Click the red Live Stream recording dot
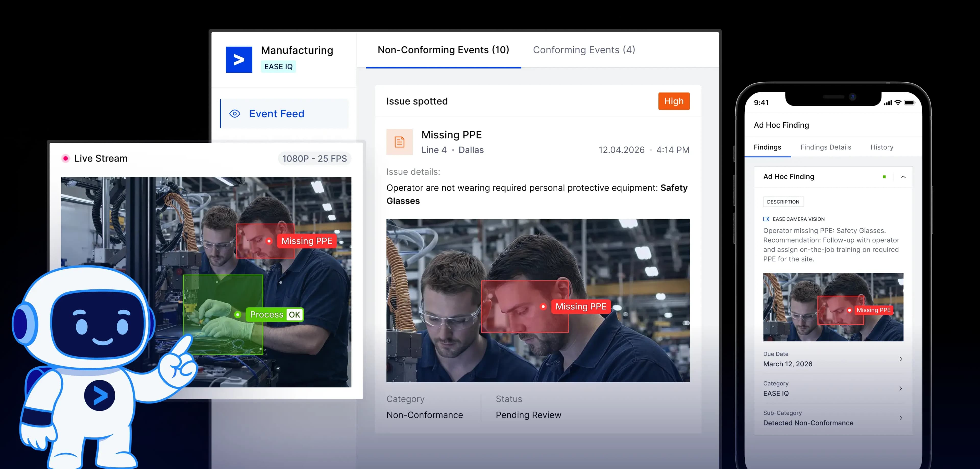 (x=65, y=159)
